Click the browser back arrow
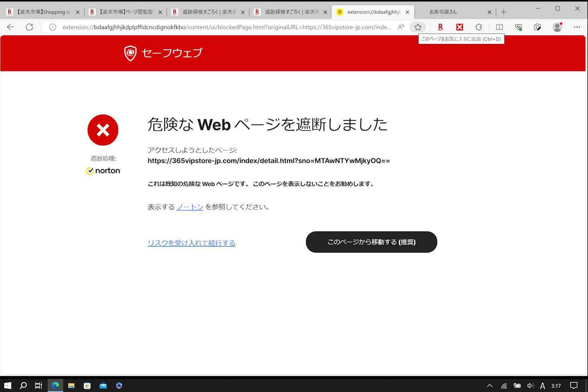 pos(10,27)
